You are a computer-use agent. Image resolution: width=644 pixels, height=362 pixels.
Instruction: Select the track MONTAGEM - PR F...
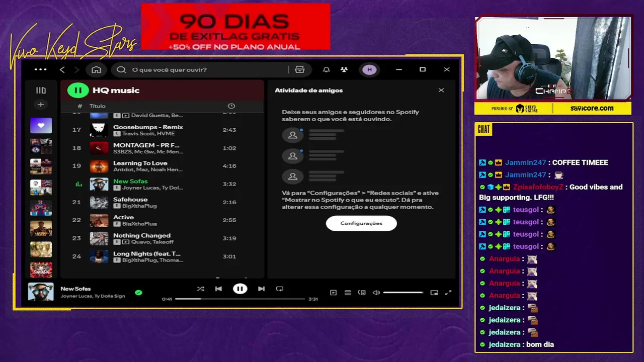click(162, 148)
